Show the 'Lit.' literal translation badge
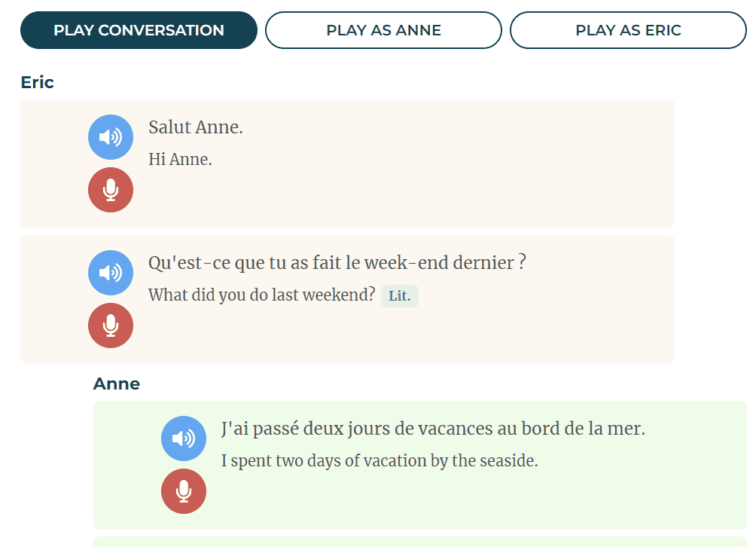 399,296
